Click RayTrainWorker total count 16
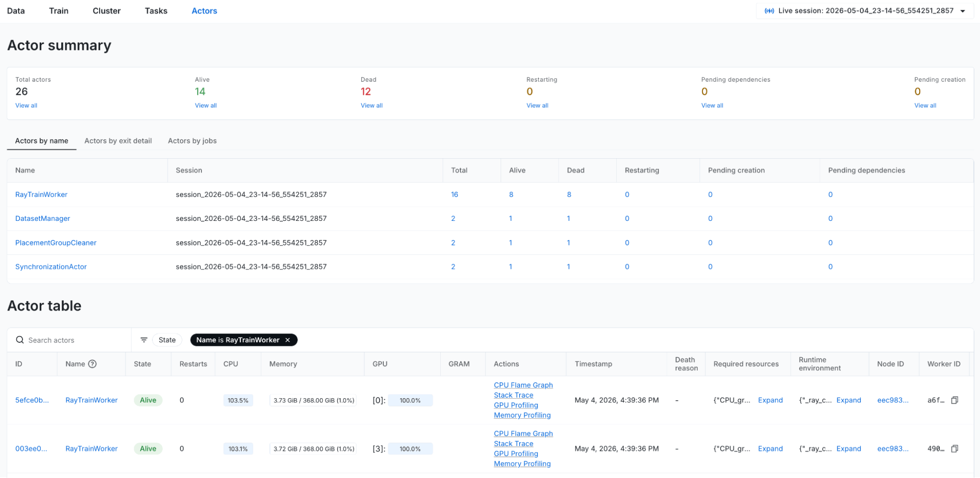The height and width of the screenshot is (478, 980). coord(454,194)
